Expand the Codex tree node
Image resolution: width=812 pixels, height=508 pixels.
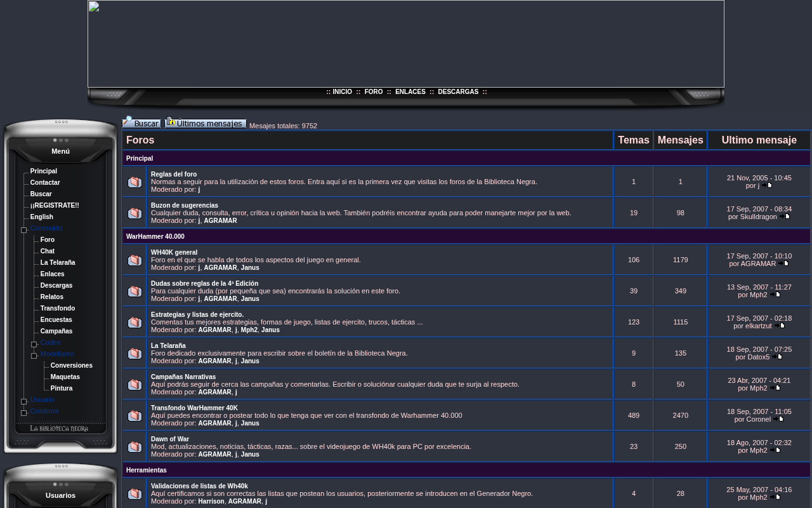tap(34, 344)
